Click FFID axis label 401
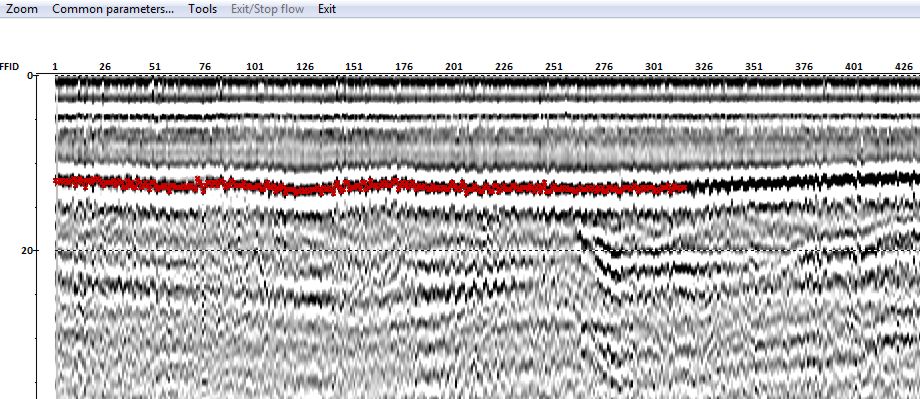The width and height of the screenshot is (920, 399). 854,67
